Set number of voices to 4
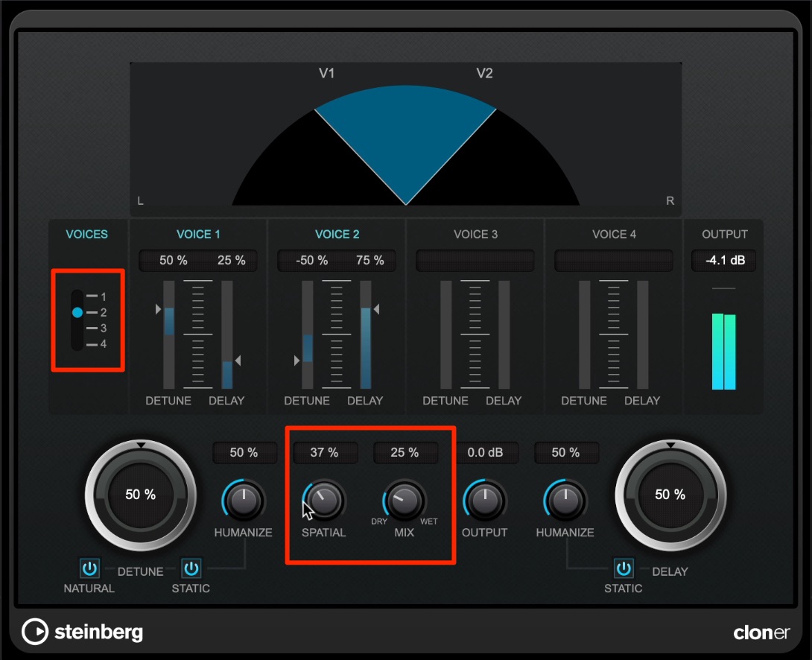The width and height of the screenshot is (812, 660). (x=97, y=343)
